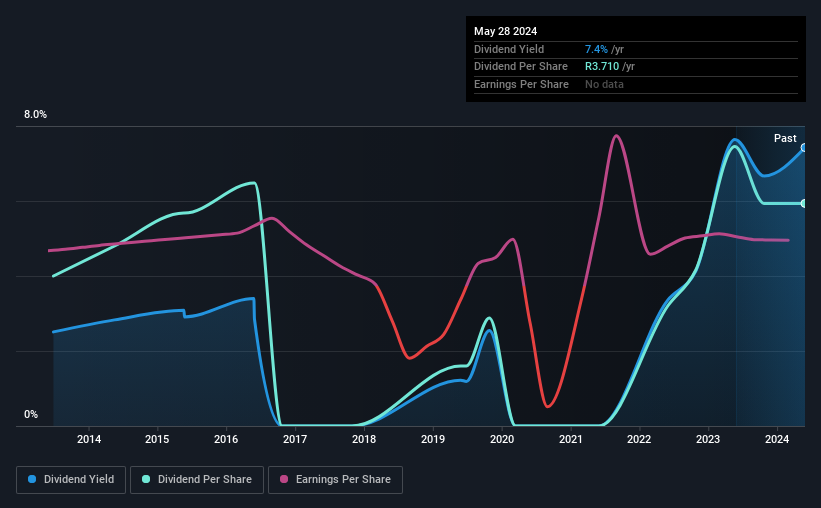Click the R3.710 dividend per share value
This screenshot has width=821, height=508.
[x=602, y=67]
